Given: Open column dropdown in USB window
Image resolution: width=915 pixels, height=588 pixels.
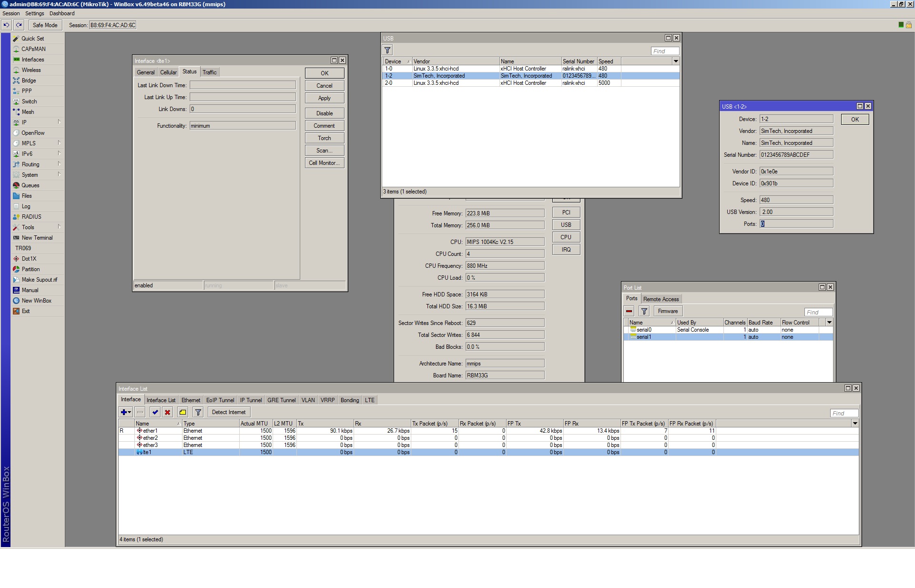Looking at the screenshot, I should click(676, 61).
